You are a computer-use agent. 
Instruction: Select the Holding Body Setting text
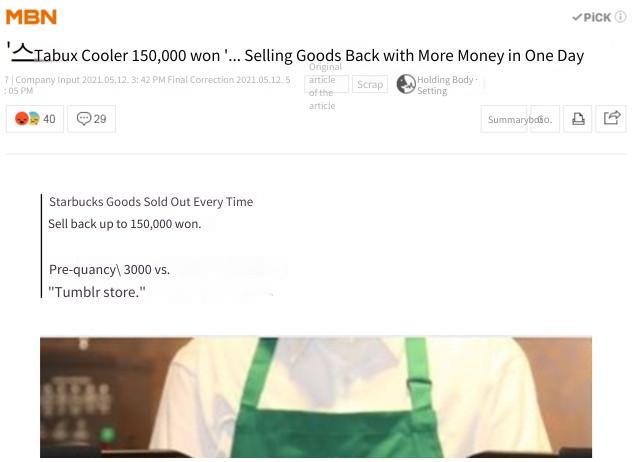coord(446,85)
